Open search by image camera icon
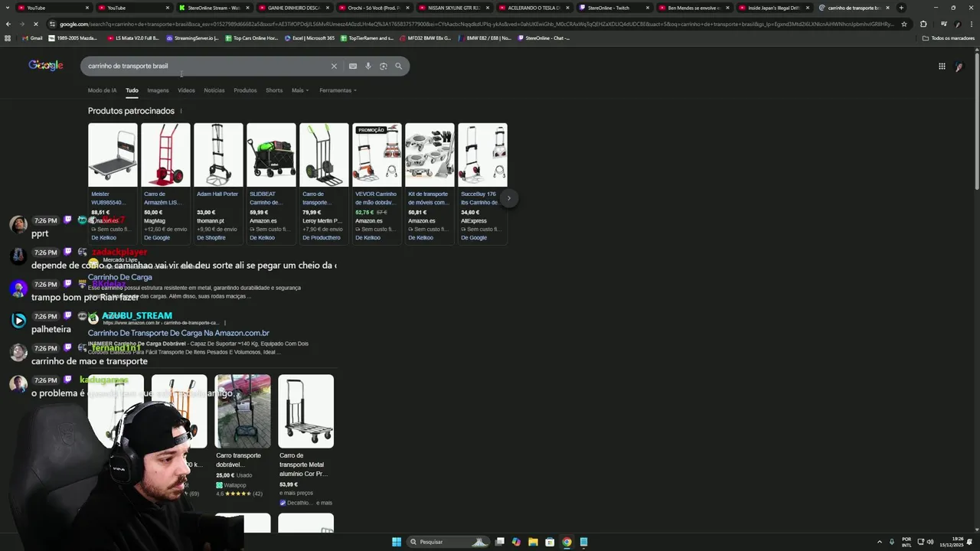The image size is (980, 551). tap(384, 66)
